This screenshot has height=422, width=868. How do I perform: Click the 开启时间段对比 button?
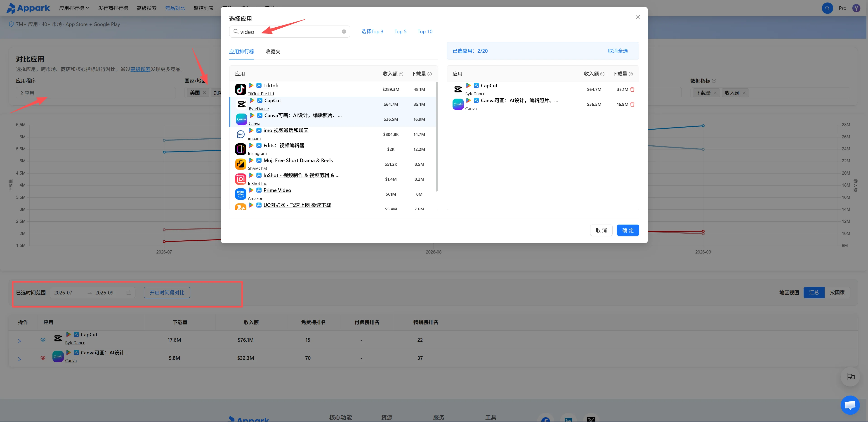click(167, 293)
